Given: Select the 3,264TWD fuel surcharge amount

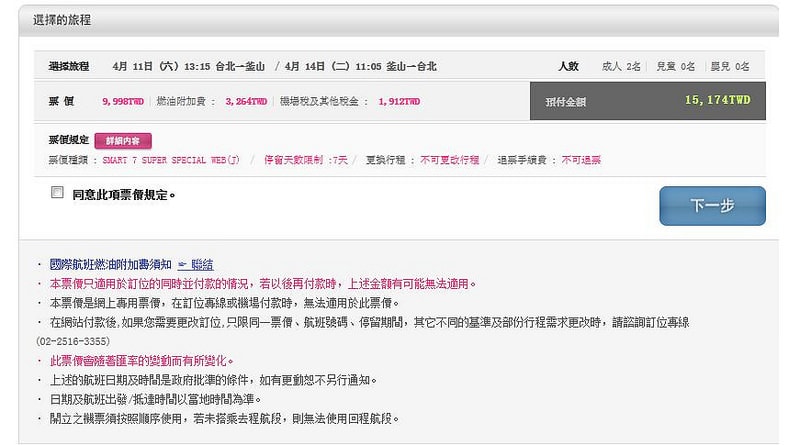Looking at the screenshot, I should click(246, 101).
